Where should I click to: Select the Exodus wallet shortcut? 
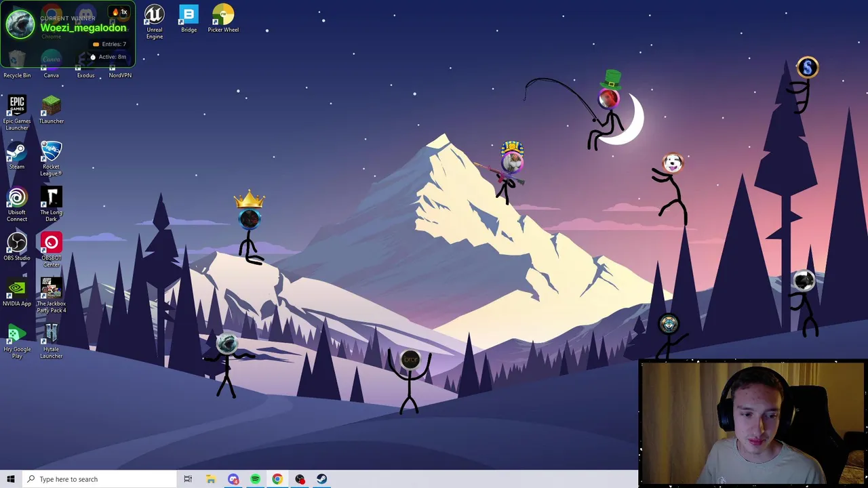pos(85,64)
